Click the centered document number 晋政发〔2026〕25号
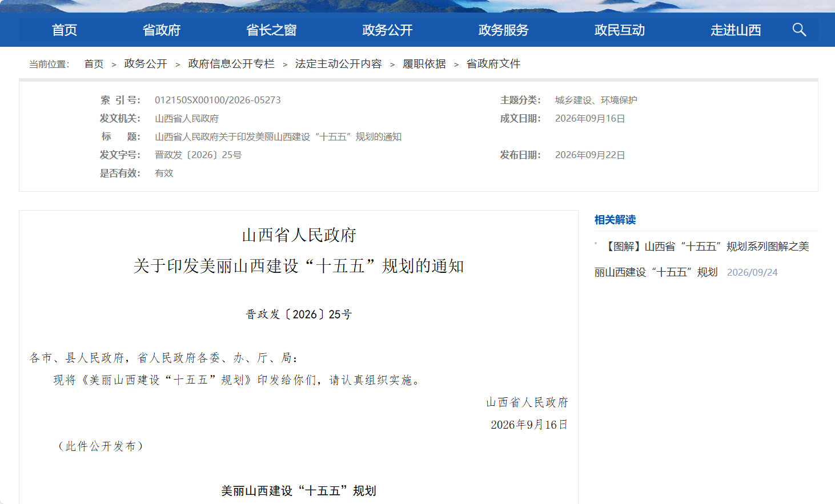Viewport: 835px width, 504px height. coord(299,315)
